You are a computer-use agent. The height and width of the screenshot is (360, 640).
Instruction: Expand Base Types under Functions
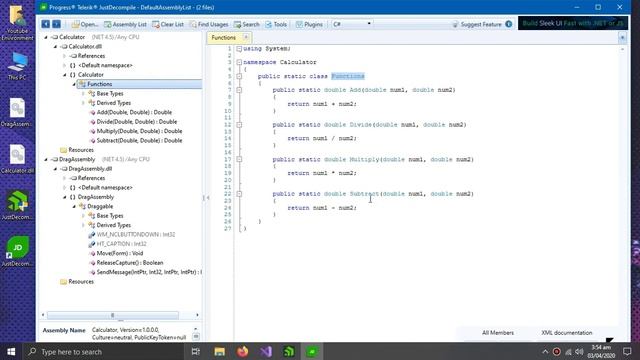pos(83,93)
